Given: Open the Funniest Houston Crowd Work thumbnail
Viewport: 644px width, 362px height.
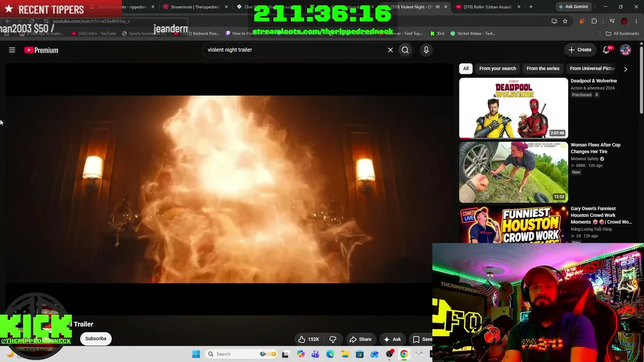Looking at the screenshot, I should click(513, 225).
